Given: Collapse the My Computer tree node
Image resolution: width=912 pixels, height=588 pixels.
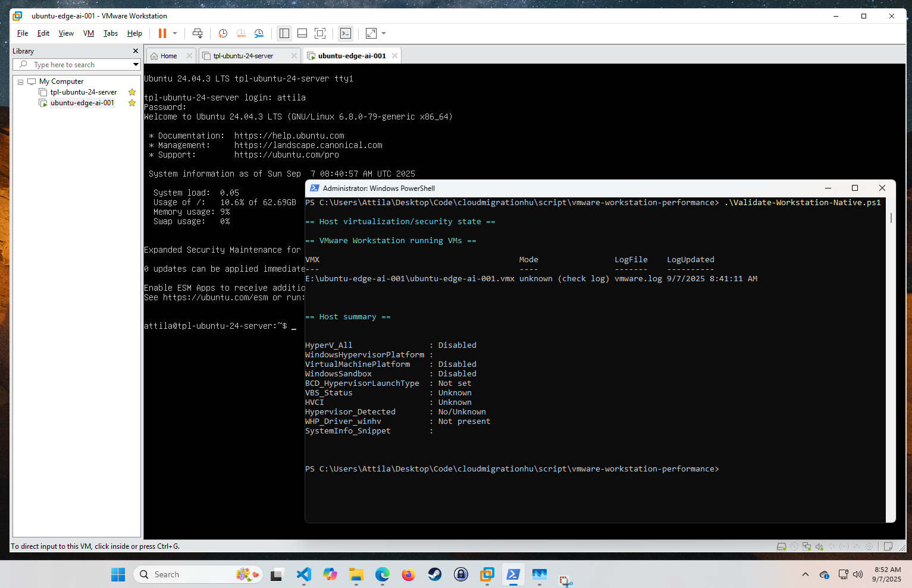Looking at the screenshot, I should coord(20,81).
